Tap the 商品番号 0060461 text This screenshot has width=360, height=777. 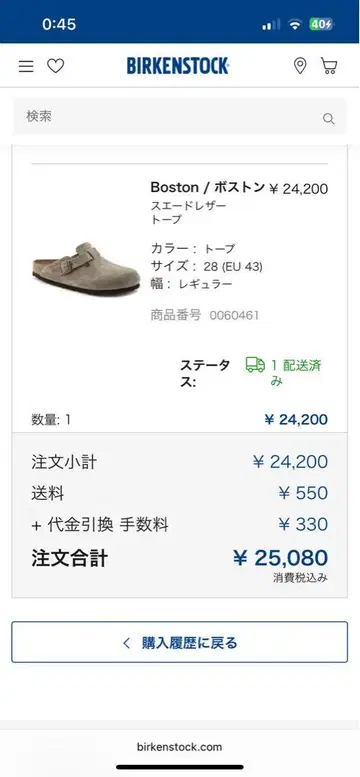pos(205,315)
